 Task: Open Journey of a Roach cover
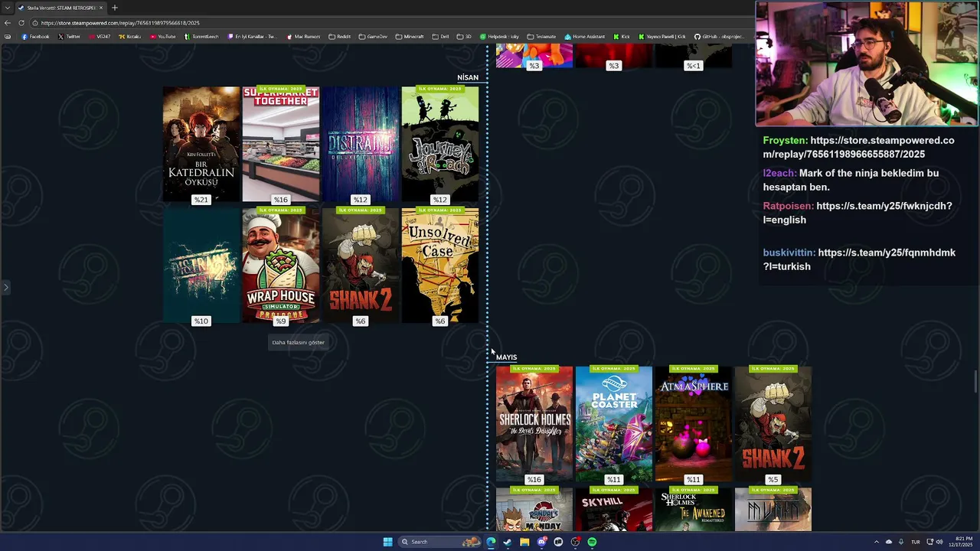tap(439, 144)
